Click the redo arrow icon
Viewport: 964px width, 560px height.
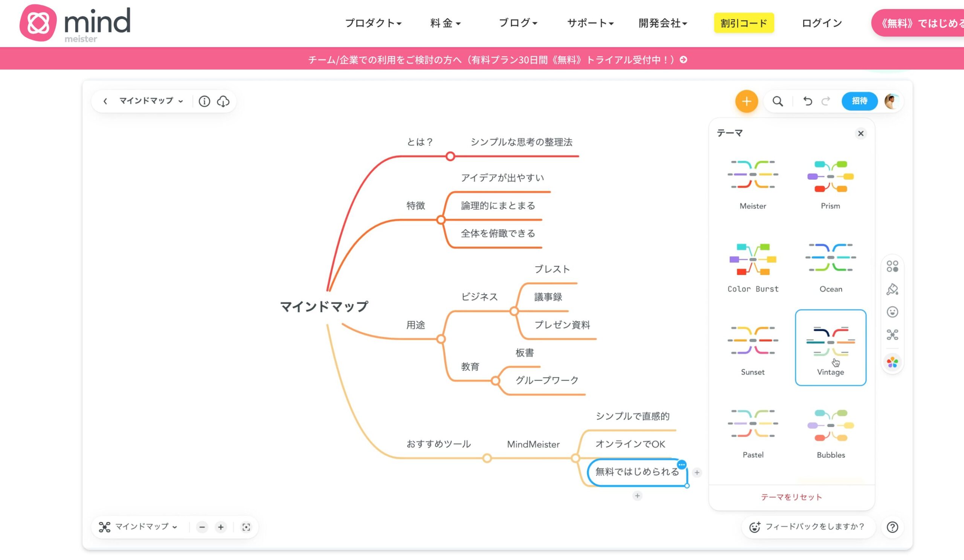click(825, 101)
